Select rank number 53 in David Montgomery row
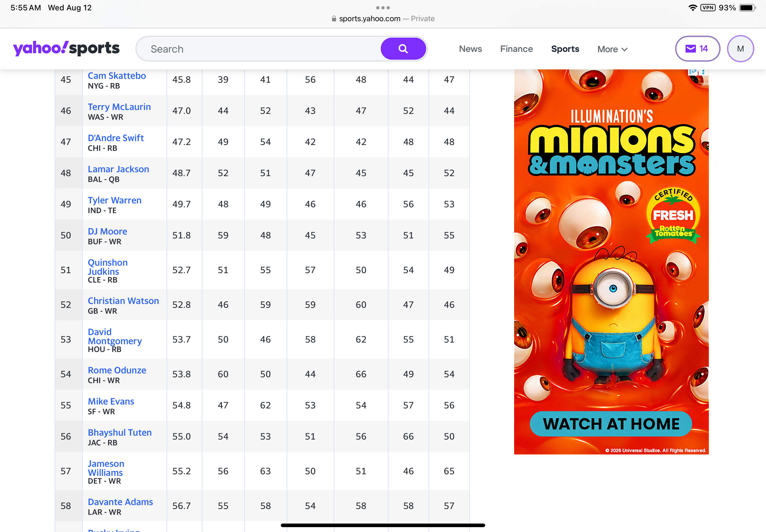 66,339
